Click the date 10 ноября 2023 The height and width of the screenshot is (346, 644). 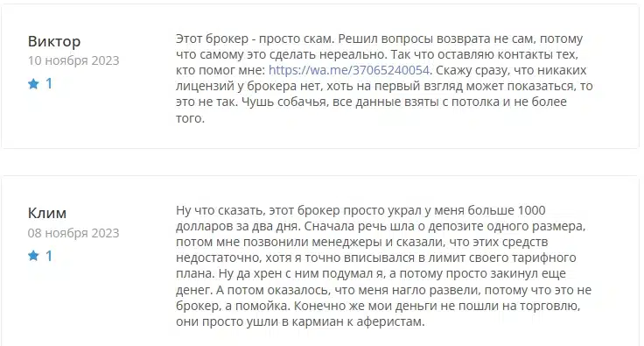tap(73, 60)
